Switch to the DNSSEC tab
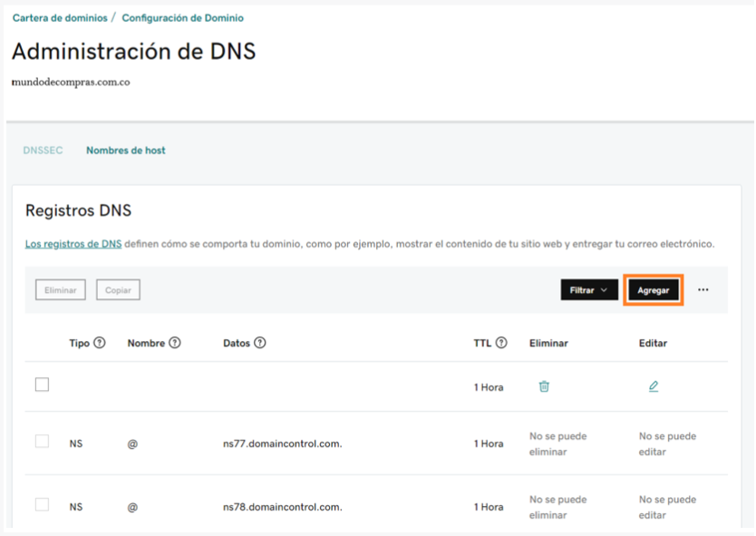The image size is (756, 536). 43,151
